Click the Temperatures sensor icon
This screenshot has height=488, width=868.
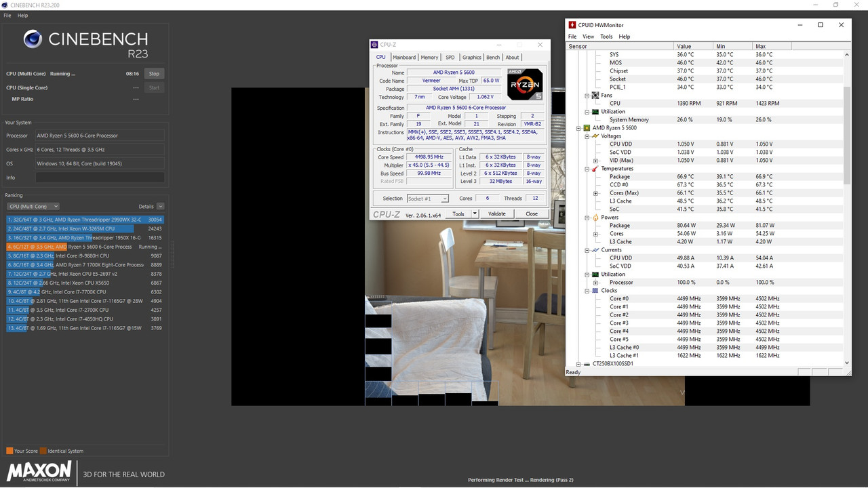595,168
